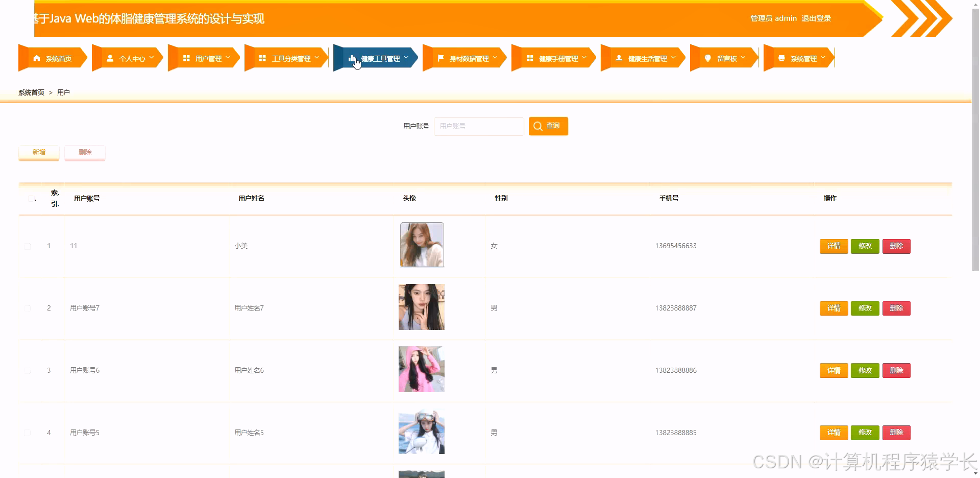Click the avatar thumbnail of 用户姓名6
Image resolution: width=980 pixels, height=478 pixels.
pos(422,369)
